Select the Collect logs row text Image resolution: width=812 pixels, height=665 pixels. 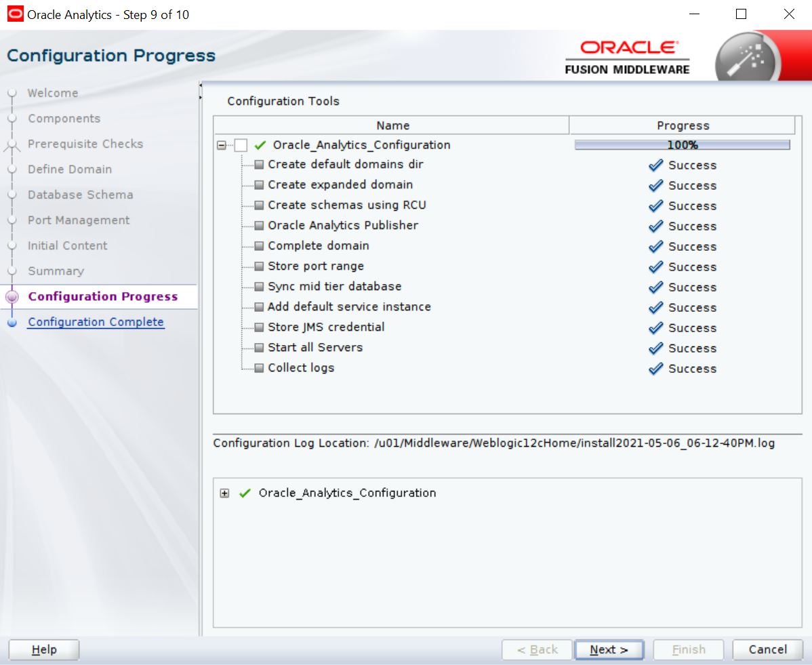301,367
